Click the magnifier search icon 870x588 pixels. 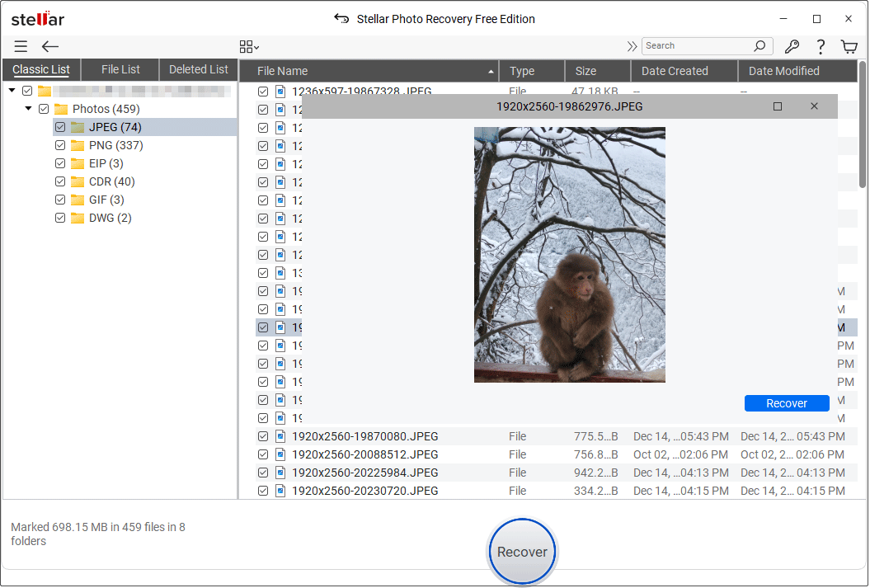[x=760, y=46]
